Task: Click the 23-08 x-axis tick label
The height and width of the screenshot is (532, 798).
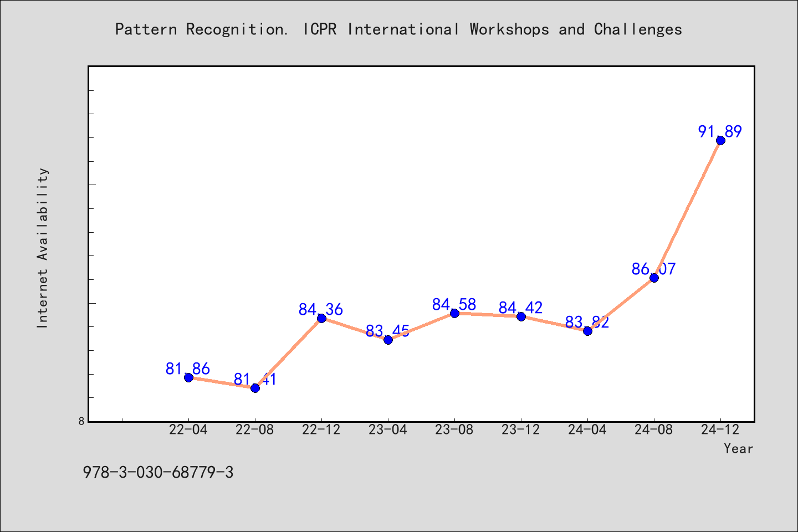Action: 454,430
